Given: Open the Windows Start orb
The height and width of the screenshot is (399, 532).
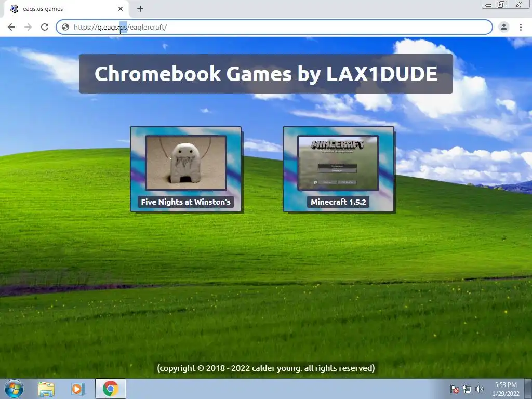Looking at the screenshot, I should pyautogui.click(x=14, y=389).
